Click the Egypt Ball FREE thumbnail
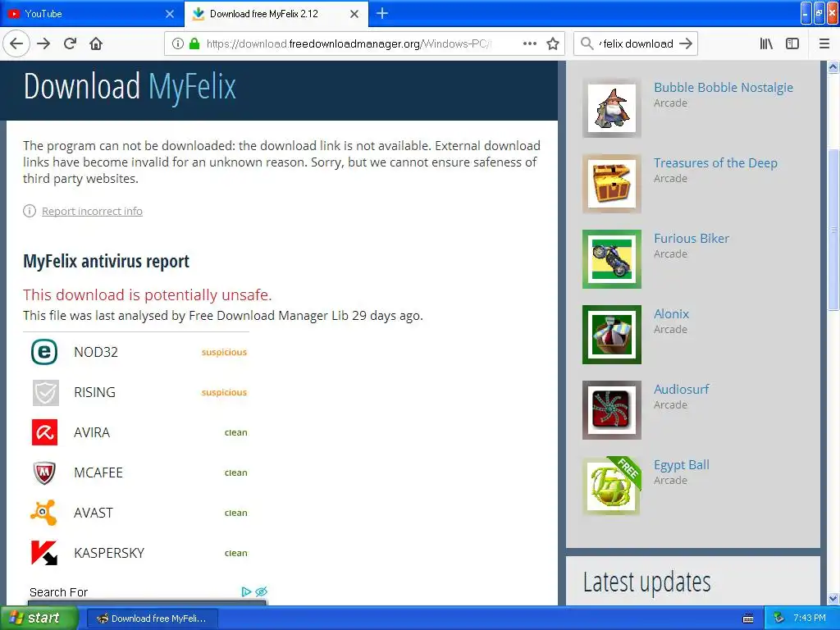 612,486
